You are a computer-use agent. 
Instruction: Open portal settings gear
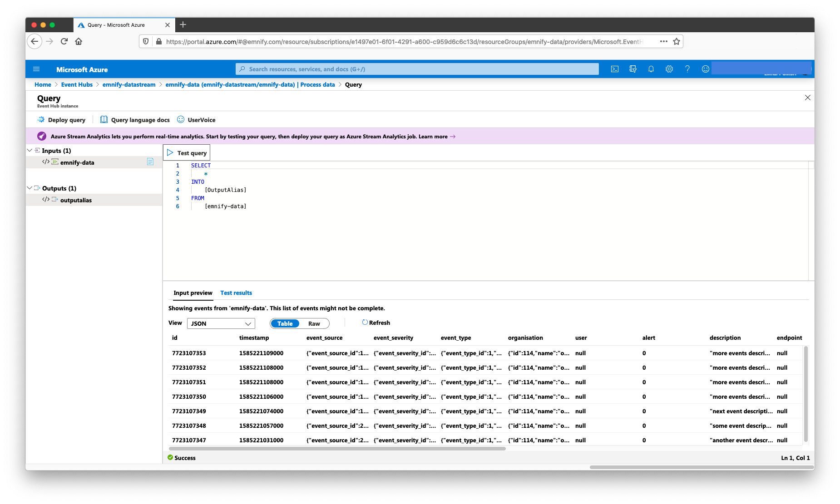coord(669,69)
